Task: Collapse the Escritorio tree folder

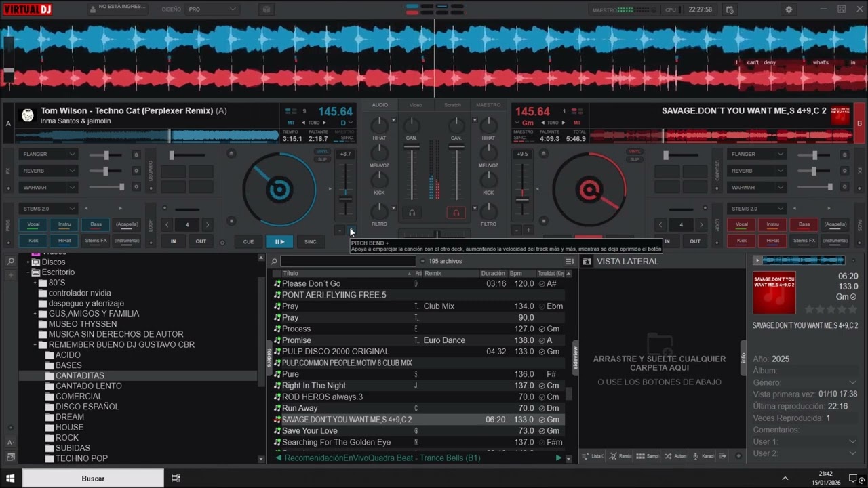Action: point(29,272)
